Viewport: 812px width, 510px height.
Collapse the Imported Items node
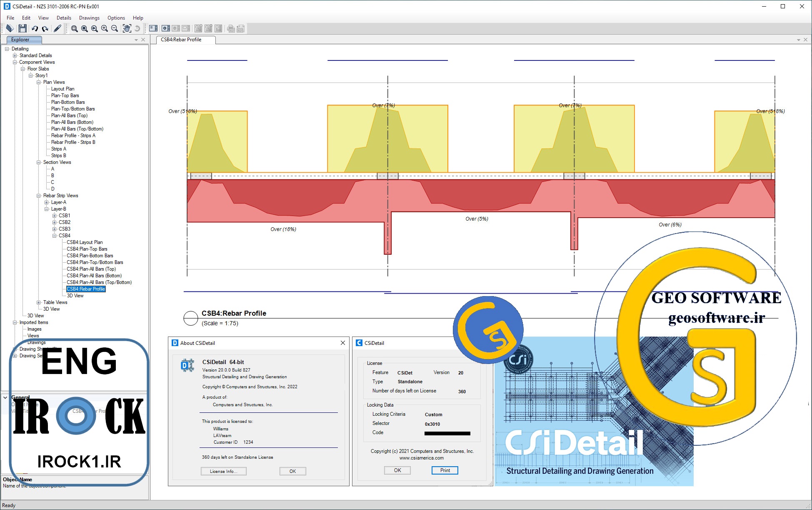coord(15,322)
